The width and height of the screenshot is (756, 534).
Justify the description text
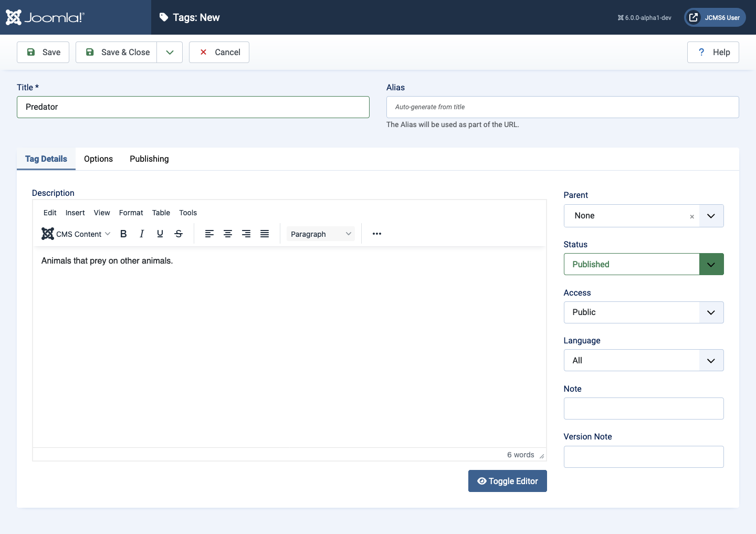[265, 234]
